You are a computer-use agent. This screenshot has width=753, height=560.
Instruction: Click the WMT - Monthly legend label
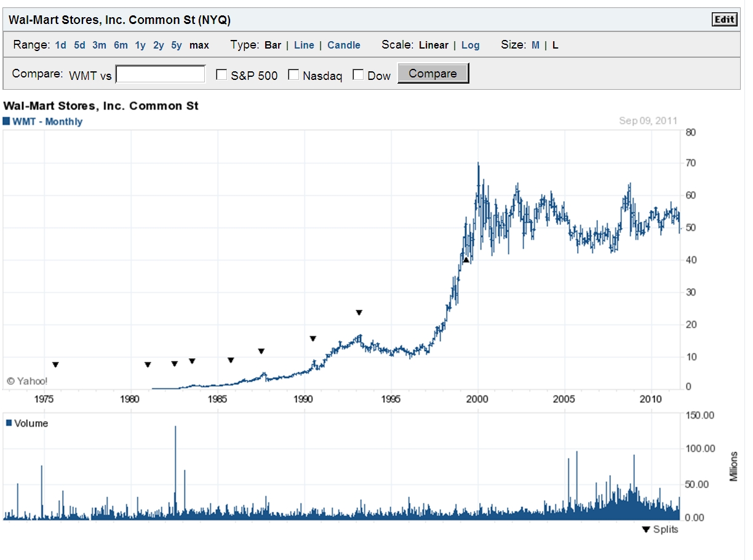coord(47,122)
